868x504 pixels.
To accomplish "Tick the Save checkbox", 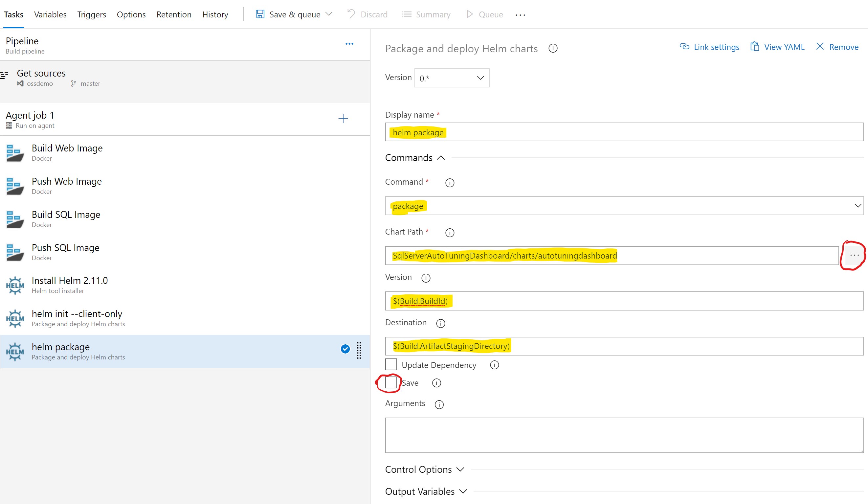I will 391,382.
